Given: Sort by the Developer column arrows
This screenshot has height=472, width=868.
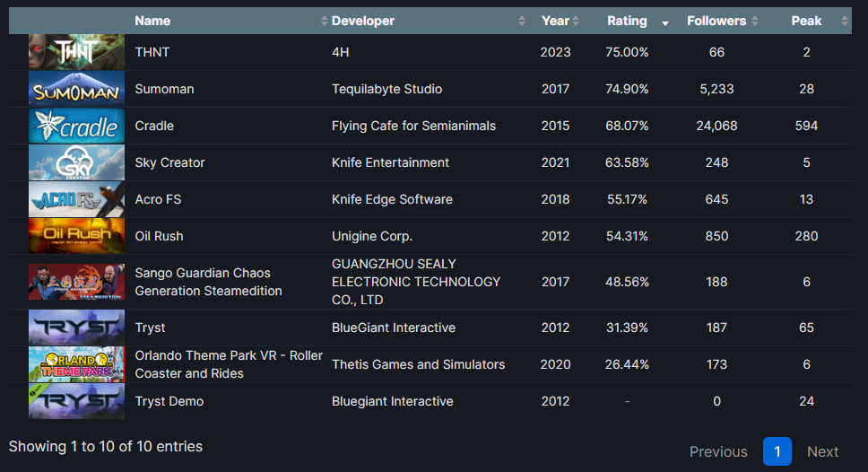Looking at the screenshot, I should [522, 21].
